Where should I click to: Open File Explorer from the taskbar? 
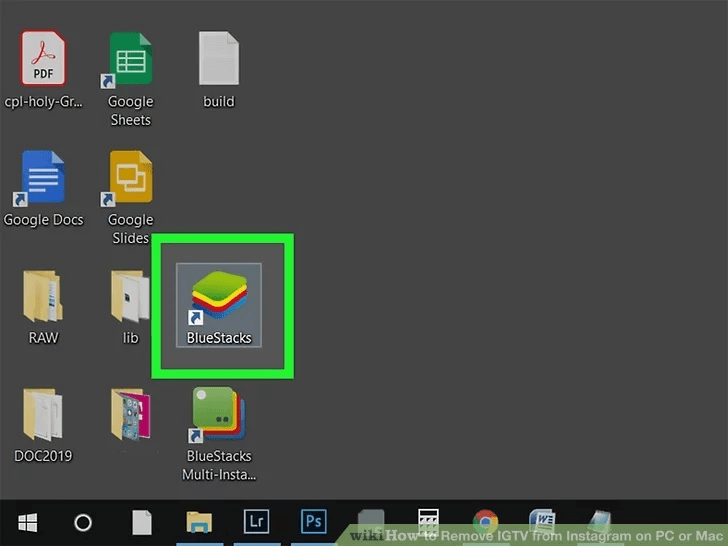click(199, 522)
